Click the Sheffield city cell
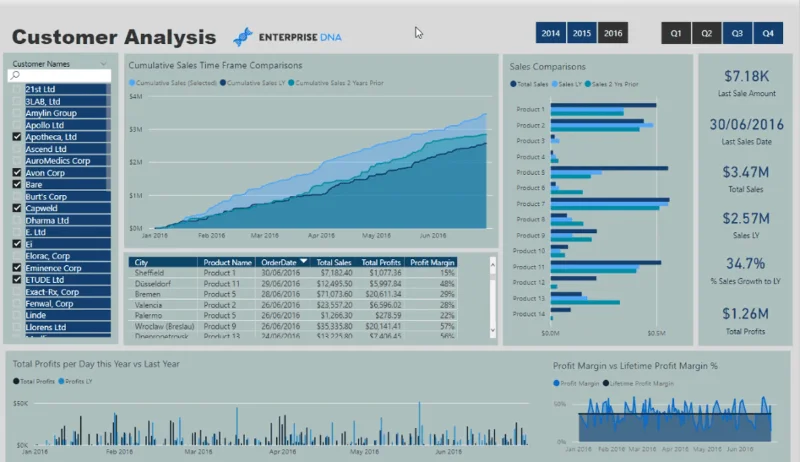This screenshot has width=800, height=462. click(149, 273)
